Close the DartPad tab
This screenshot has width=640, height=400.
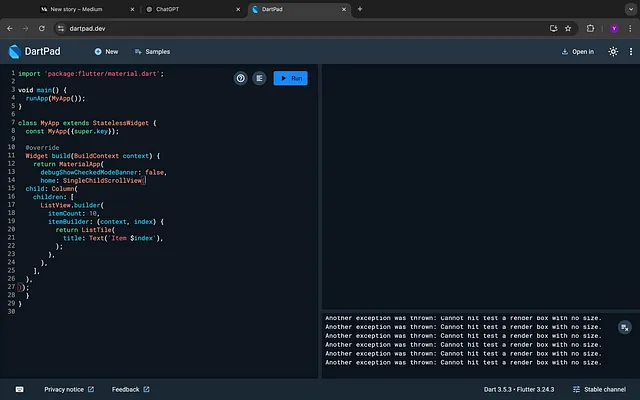click(x=344, y=9)
